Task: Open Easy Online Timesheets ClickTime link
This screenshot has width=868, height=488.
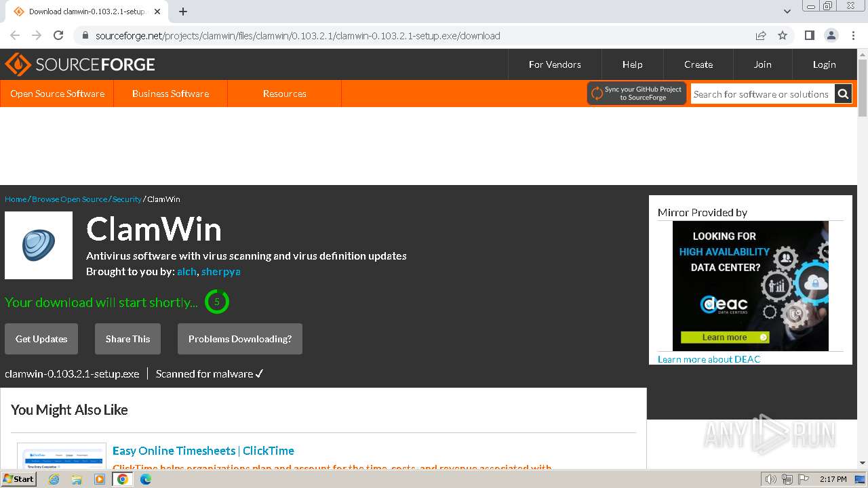Action: coord(203,451)
